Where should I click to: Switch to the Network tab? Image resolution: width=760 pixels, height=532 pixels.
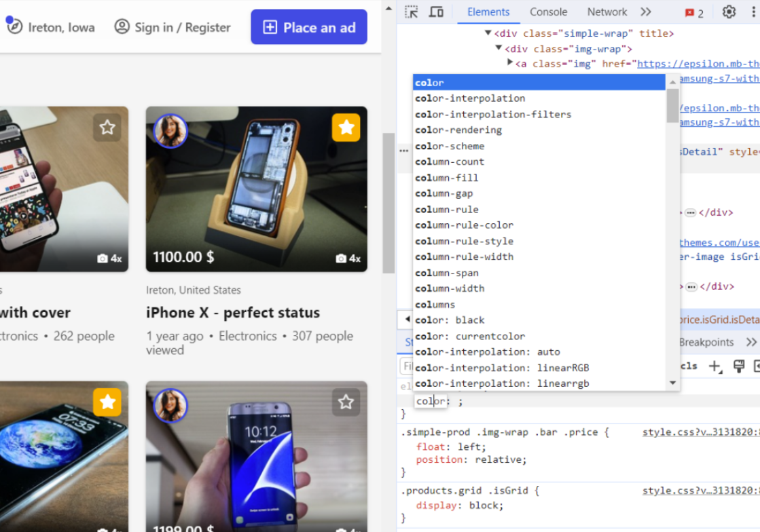pos(607,12)
